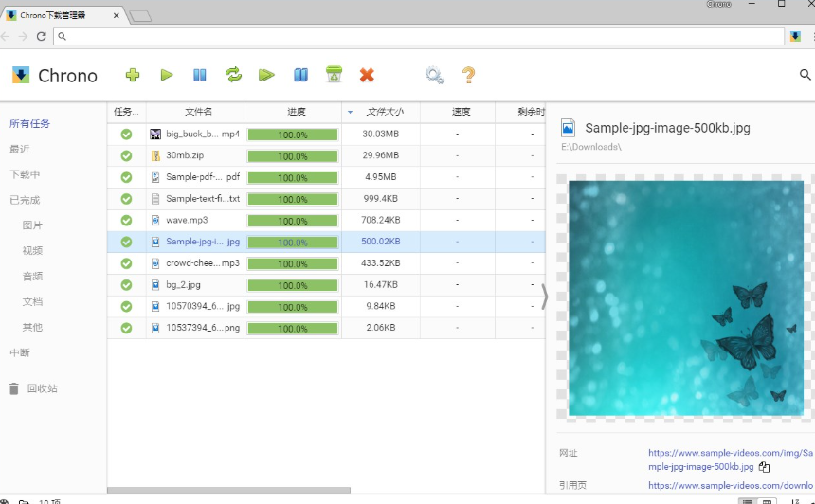Select the 下载中 sidebar item
Image resolution: width=815 pixels, height=504 pixels.
point(25,174)
